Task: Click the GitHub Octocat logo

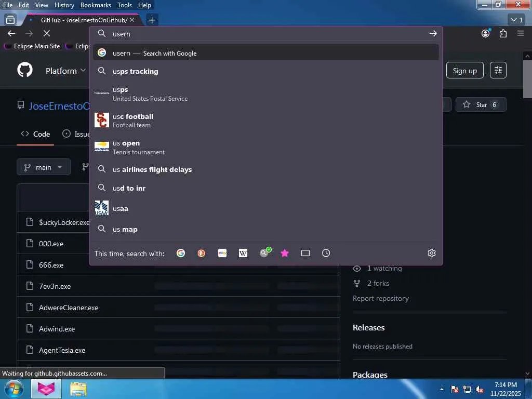Action: (25, 70)
